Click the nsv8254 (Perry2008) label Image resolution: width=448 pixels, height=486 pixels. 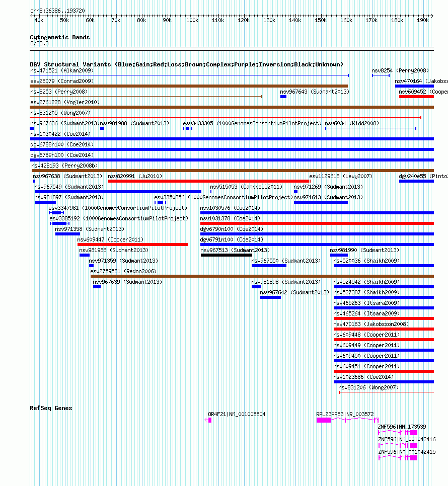coord(400,70)
